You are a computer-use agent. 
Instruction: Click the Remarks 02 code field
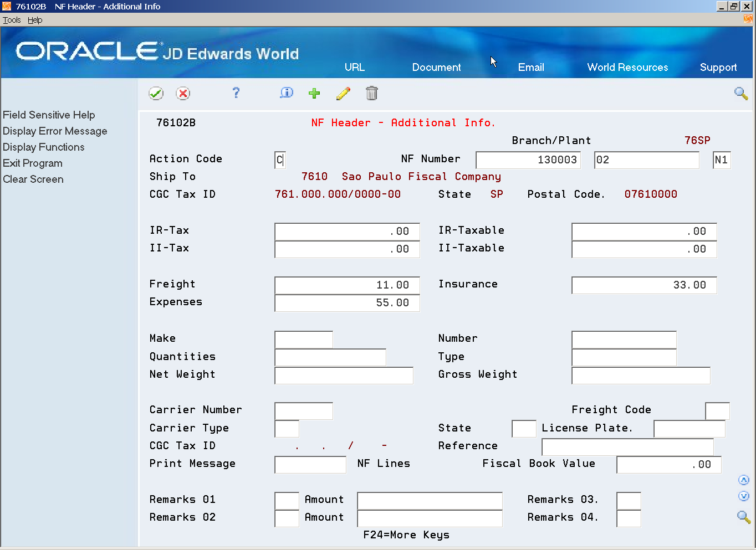[287, 518]
